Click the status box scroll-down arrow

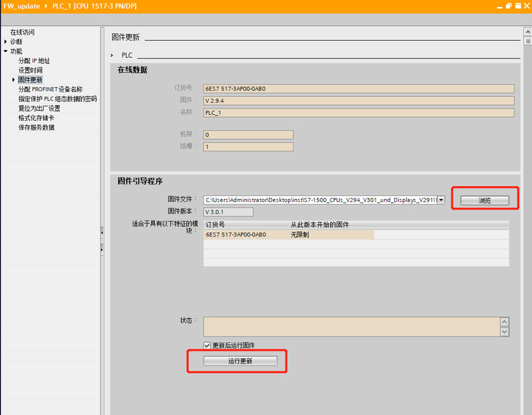pyautogui.click(x=504, y=332)
